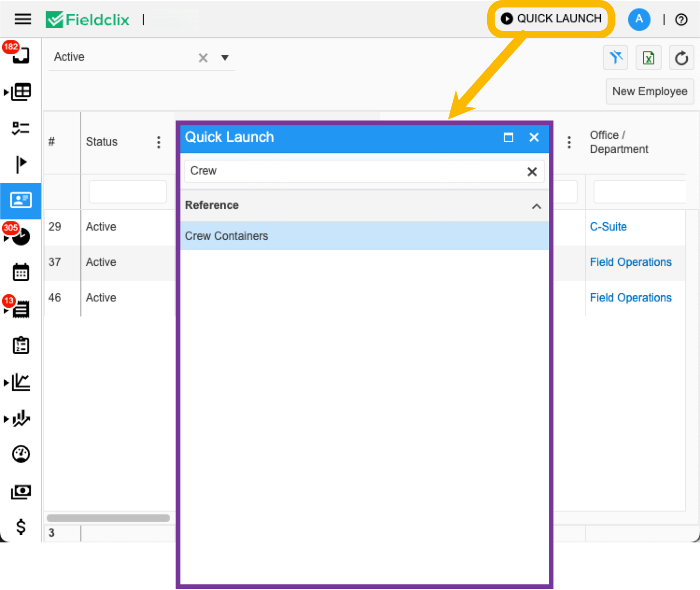This screenshot has width=700, height=590.
Task: Open the C-Suite department link
Action: click(608, 227)
